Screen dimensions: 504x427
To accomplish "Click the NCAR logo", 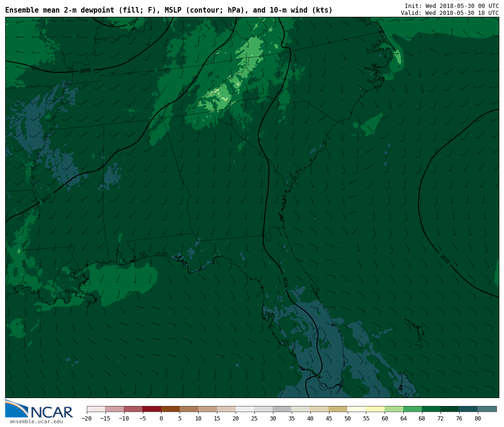I will coord(39,409).
